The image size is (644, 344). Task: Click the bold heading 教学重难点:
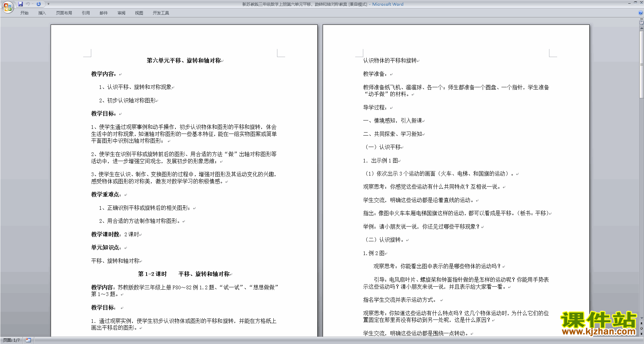(106, 194)
